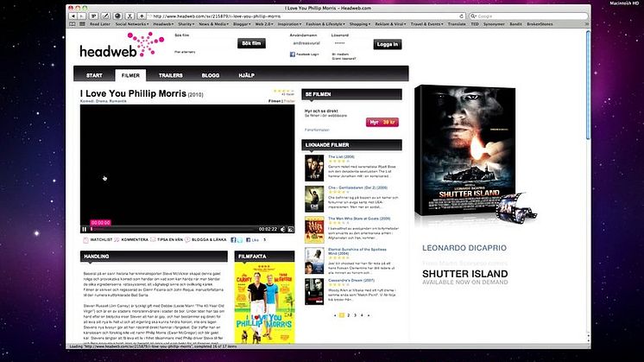Click the Watchlist icon below the player

85,240
